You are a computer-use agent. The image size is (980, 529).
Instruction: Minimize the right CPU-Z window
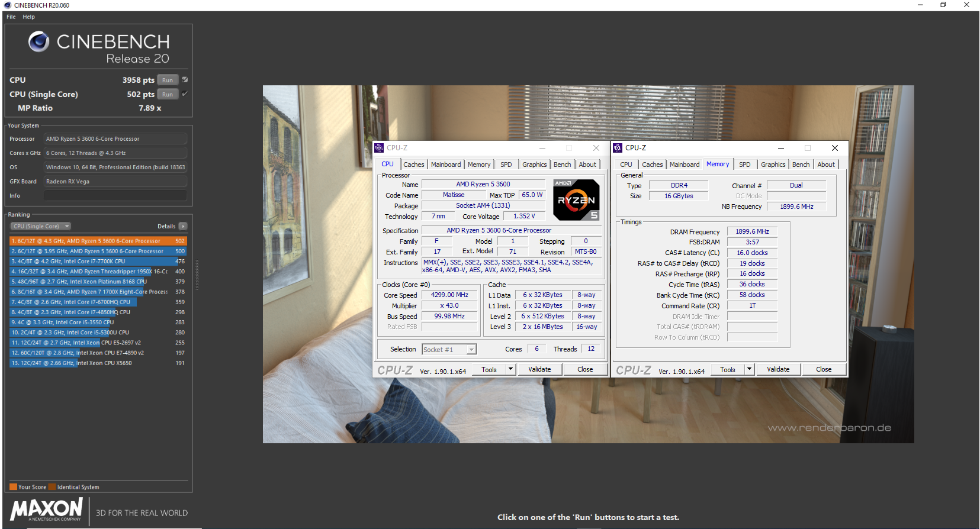coord(780,148)
